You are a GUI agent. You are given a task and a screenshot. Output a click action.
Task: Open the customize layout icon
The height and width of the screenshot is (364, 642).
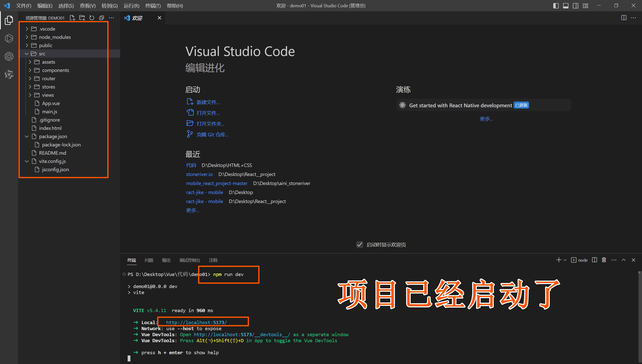pyautogui.click(x=585, y=6)
